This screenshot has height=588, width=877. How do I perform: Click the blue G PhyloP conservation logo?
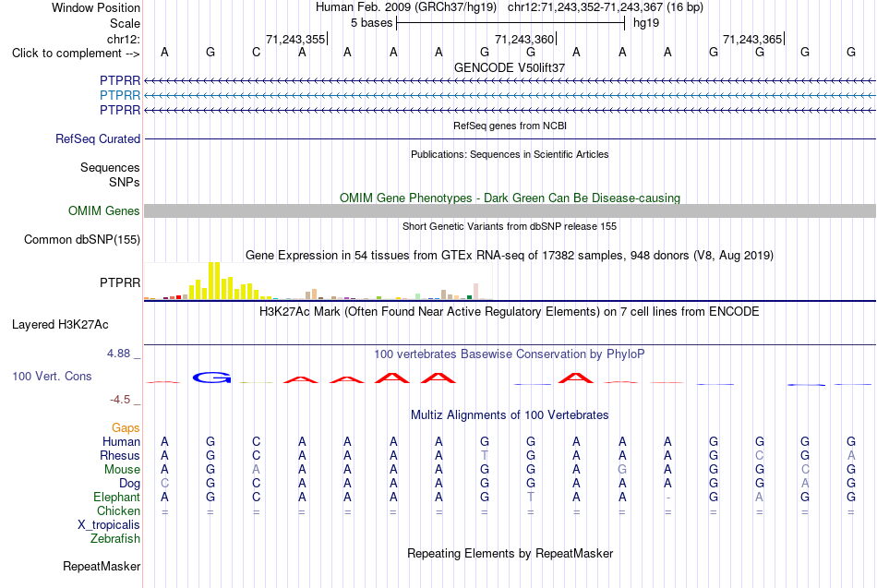pos(211,378)
